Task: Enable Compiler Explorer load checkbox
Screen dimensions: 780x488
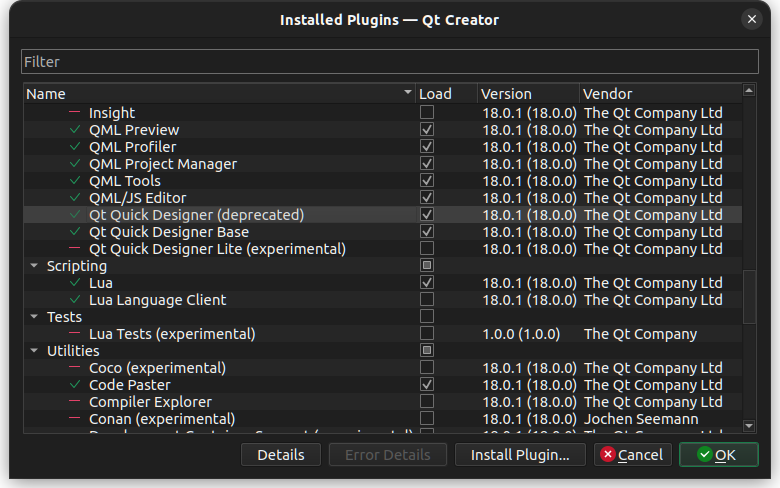Action: (427, 401)
